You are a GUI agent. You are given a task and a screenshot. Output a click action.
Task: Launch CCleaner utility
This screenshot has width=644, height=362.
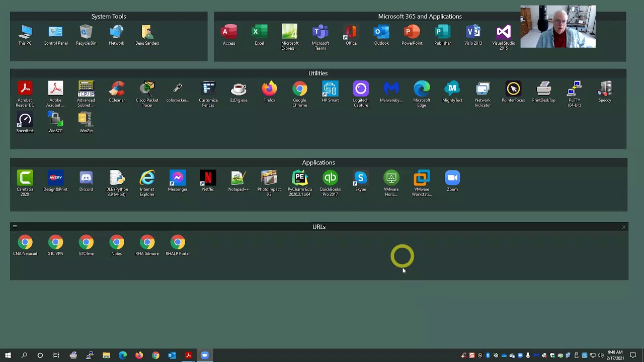coord(116,92)
